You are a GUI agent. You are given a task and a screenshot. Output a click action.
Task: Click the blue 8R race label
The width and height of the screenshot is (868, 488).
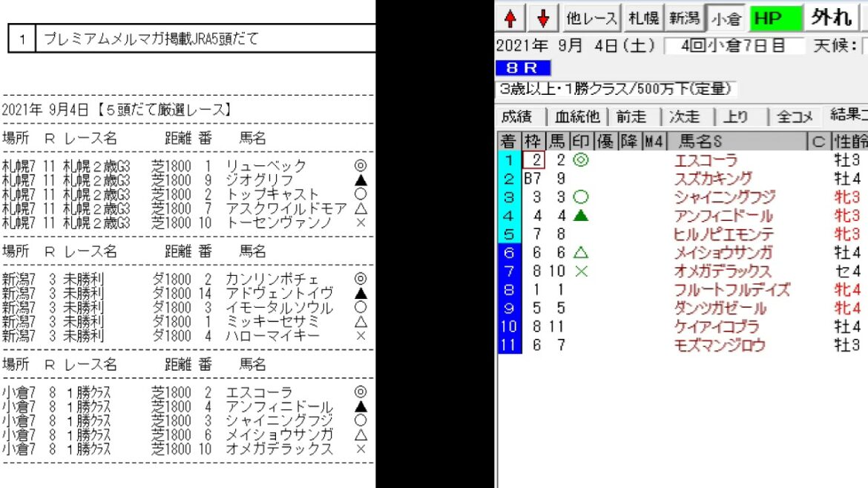tap(523, 68)
